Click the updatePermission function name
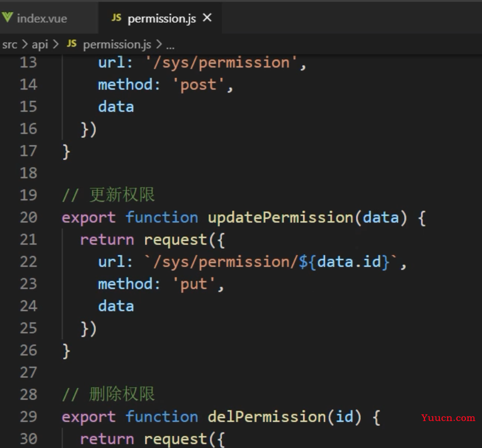 281,218
